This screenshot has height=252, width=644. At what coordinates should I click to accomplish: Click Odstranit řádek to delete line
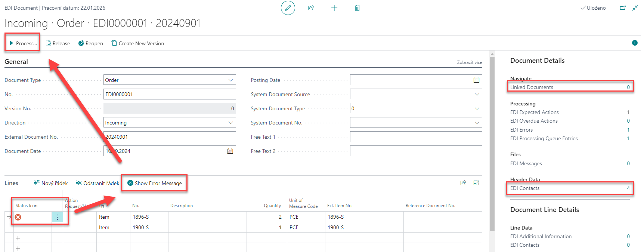pyautogui.click(x=97, y=183)
